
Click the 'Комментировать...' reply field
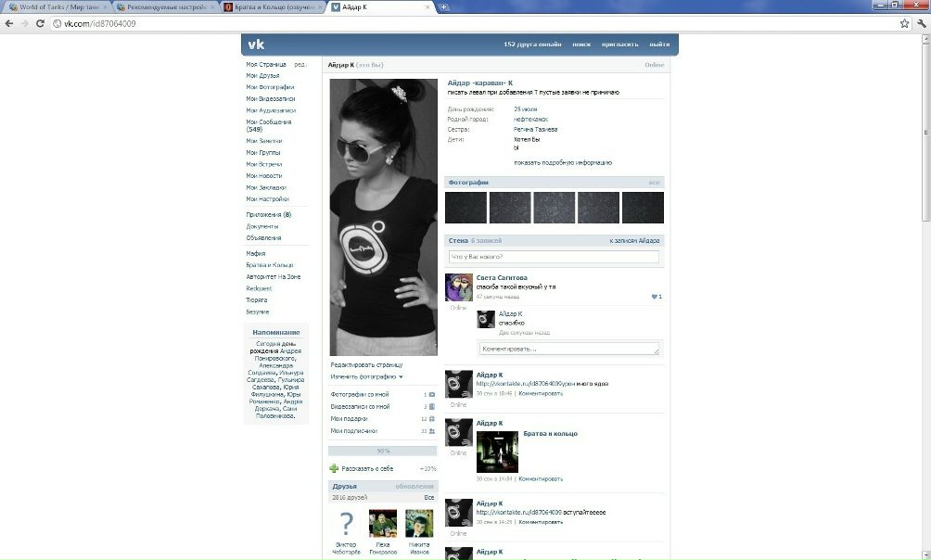coord(568,349)
